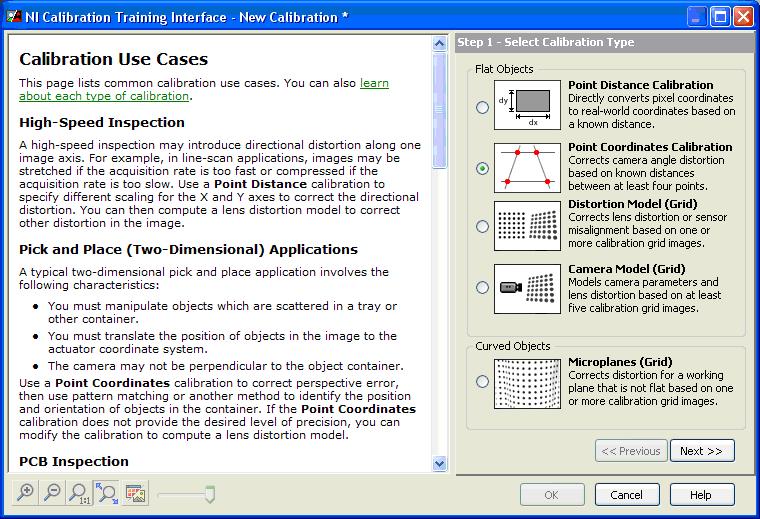Maximize the calibration window
760x519 pixels.
(x=720, y=17)
